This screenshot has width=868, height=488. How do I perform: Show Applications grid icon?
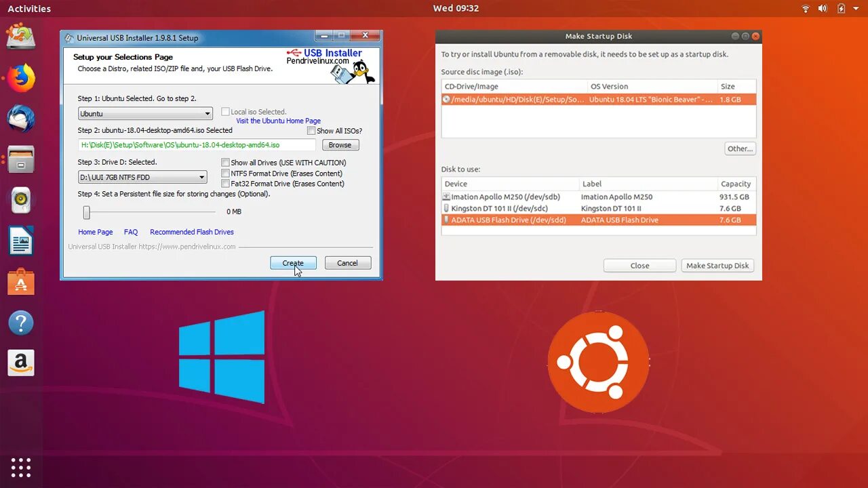click(x=21, y=467)
